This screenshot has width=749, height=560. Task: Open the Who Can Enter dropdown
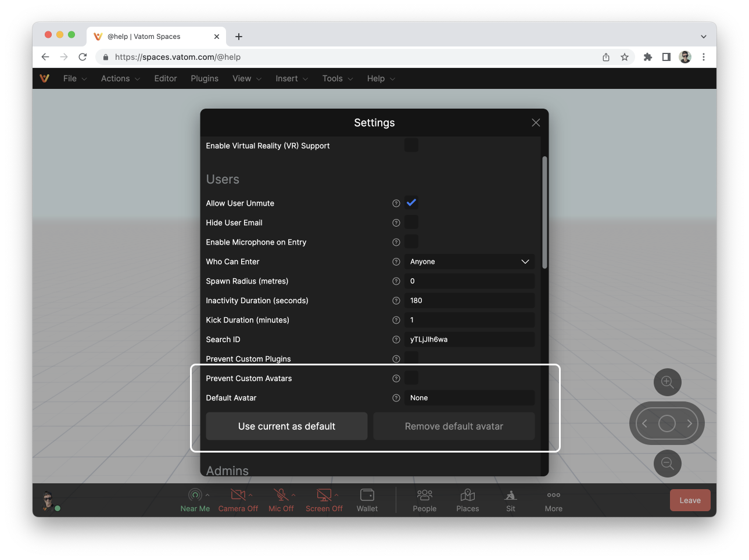point(470,262)
